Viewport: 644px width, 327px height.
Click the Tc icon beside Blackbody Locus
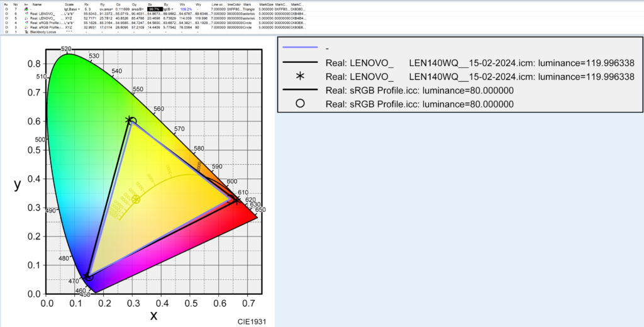26,31
